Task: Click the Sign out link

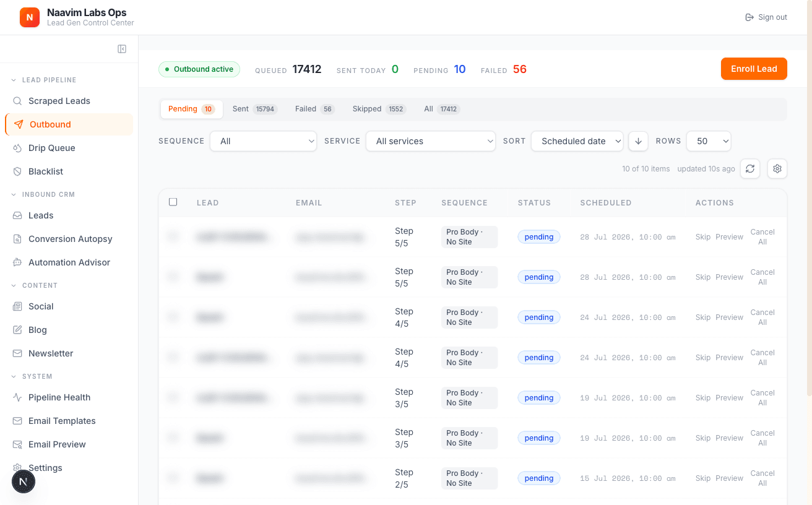Action: pyautogui.click(x=766, y=17)
